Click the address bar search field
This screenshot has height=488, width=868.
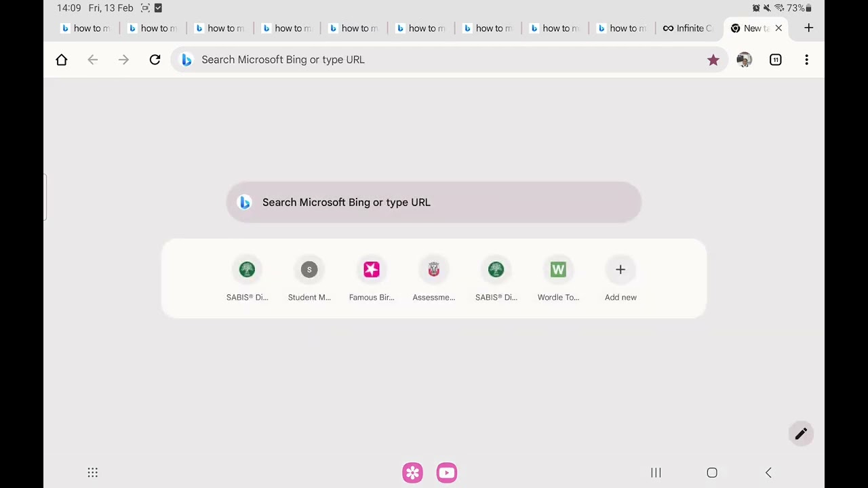[449, 60]
